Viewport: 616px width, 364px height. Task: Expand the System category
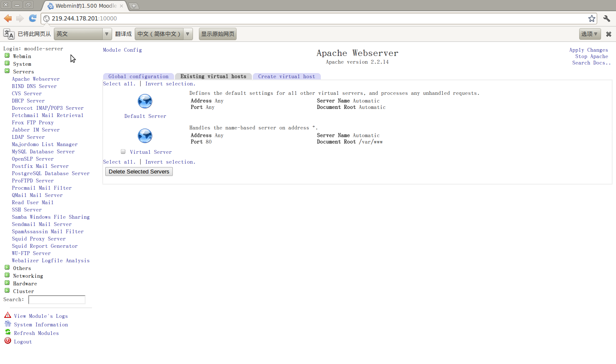click(x=7, y=64)
